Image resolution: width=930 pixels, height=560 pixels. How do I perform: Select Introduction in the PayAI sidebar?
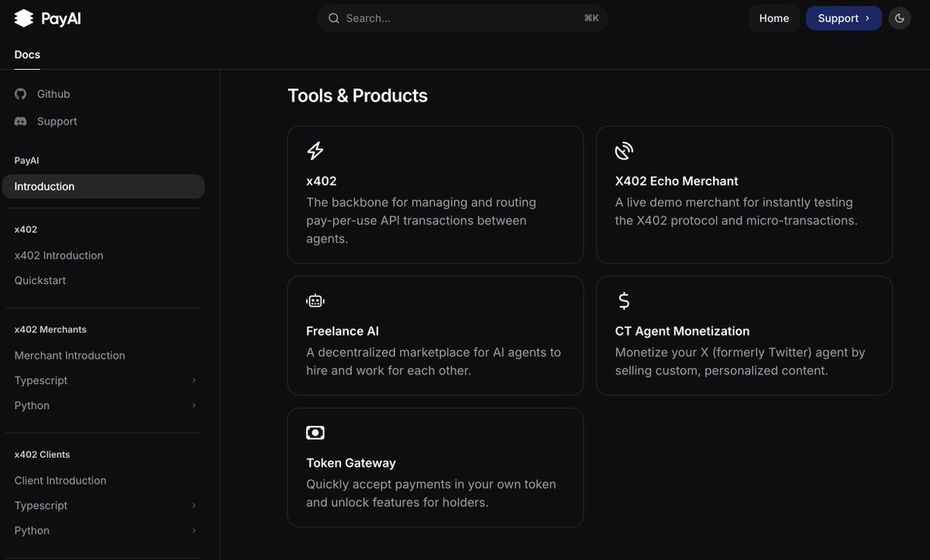click(x=44, y=186)
